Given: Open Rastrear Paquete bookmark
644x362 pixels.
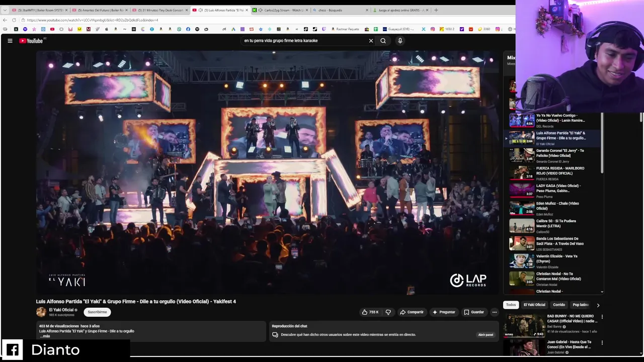Looking at the screenshot, I should tap(344, 29).
